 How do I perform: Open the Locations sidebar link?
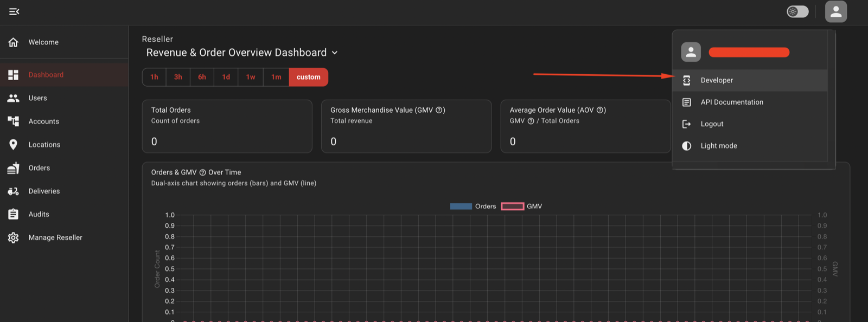click(64, 145)
